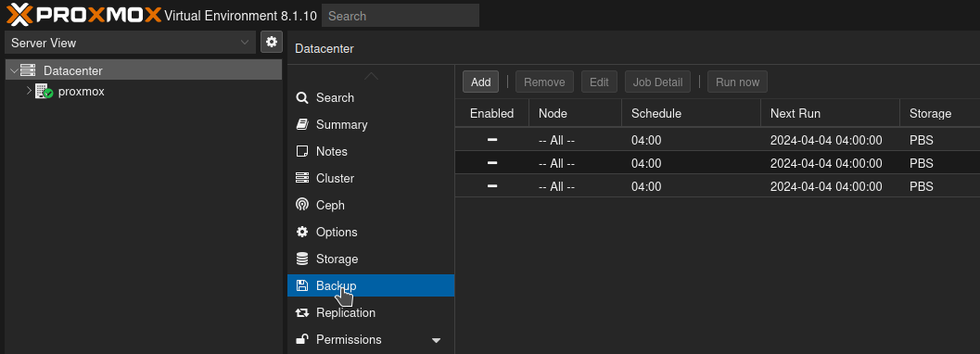Click the Summary book icon
Screen dimensions: 980x354
point(302,124)
